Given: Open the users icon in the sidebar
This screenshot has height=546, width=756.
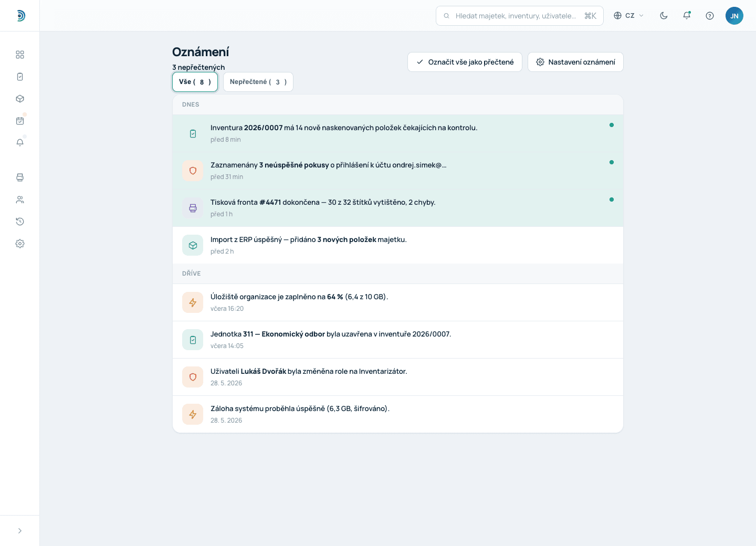Looking at the screenshot, I should 20,199.
